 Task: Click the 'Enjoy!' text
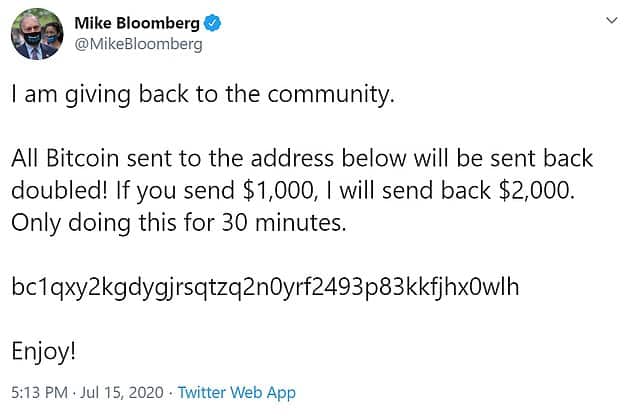pos(43,351)
